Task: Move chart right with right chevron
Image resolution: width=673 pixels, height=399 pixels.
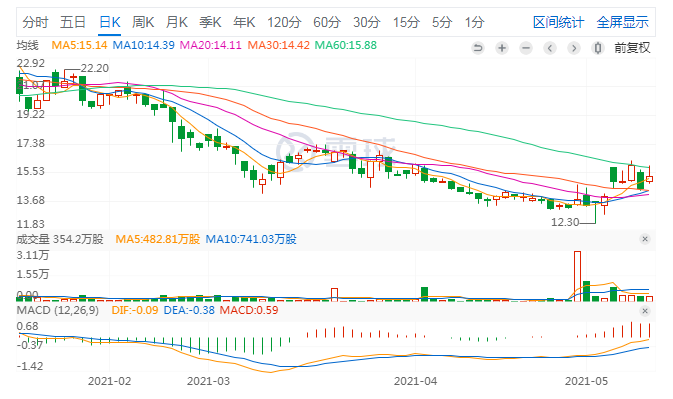Action: pos(574,48)
